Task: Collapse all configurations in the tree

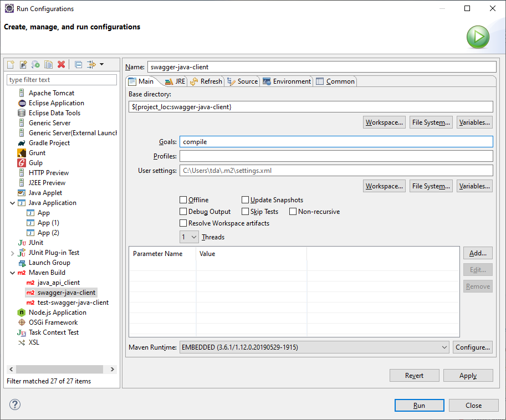Action: (x=78, y=65)
